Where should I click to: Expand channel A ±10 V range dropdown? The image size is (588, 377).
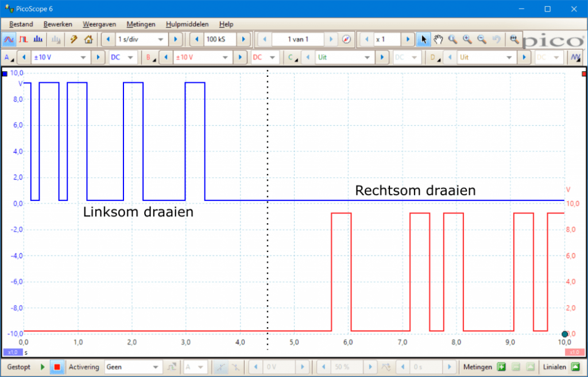point(84,57)
